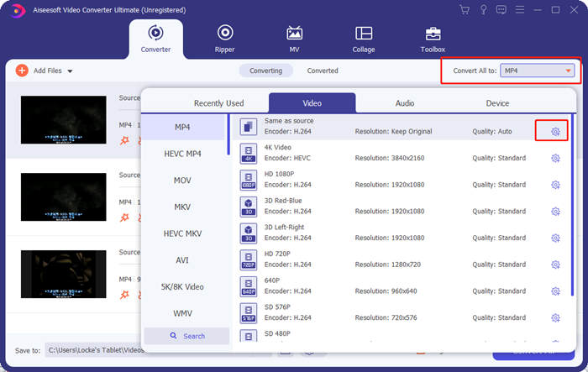Choose MP4 in the format list
This screenshot has height=372, width=588.
182,127
